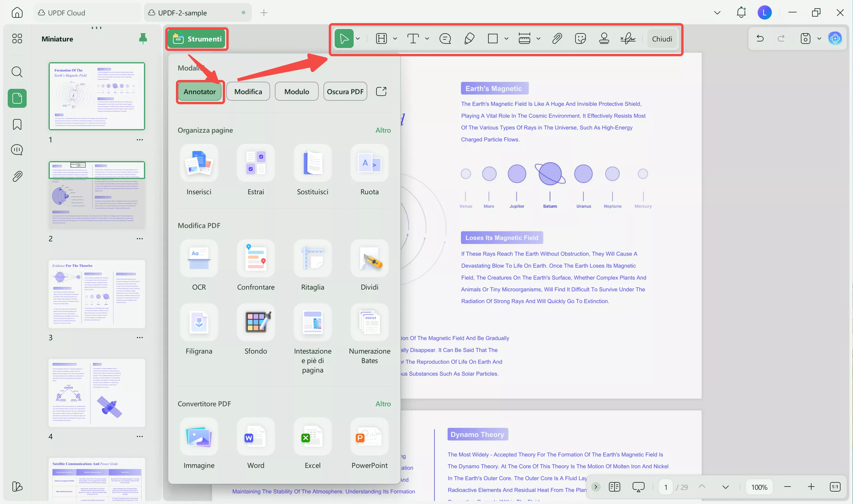
Task: Open UPDF AI assistant icon
Action: click(x=835, y=39)
